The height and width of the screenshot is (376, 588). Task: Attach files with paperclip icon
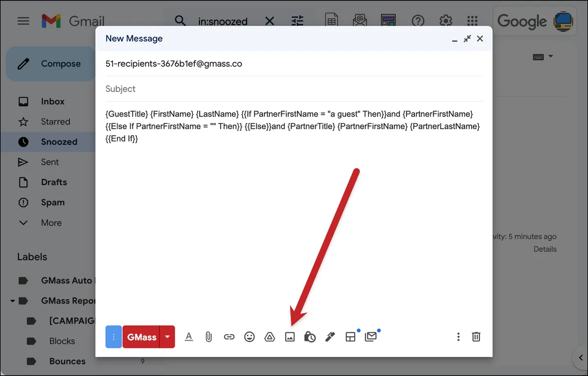click(209, 337)
